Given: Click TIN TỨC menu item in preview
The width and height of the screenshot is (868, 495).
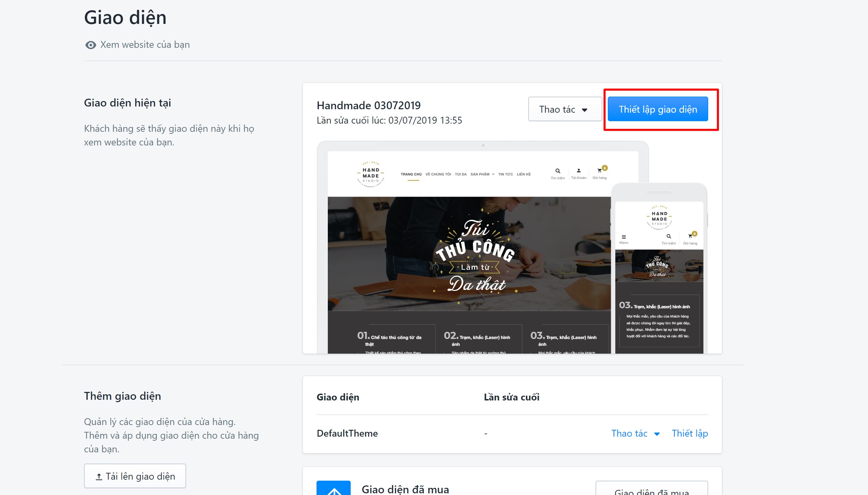Looking at the screenshot, I should (505, 174).
